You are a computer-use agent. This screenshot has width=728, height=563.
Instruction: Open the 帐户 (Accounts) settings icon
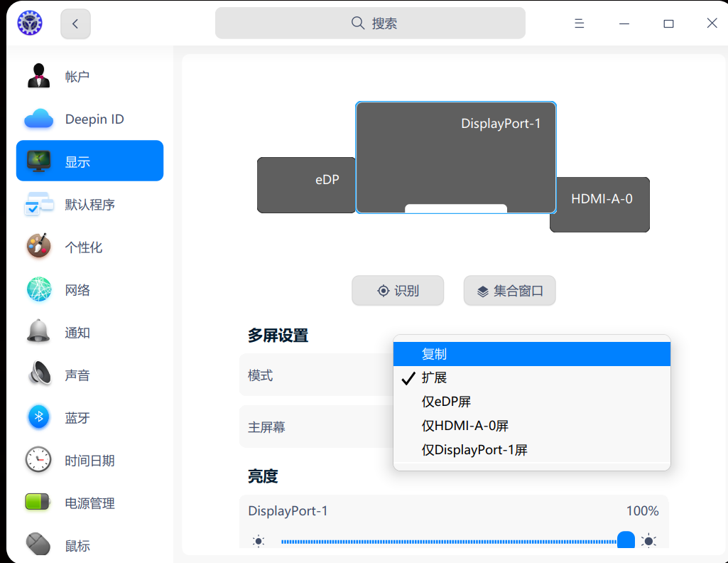(39, 76)
